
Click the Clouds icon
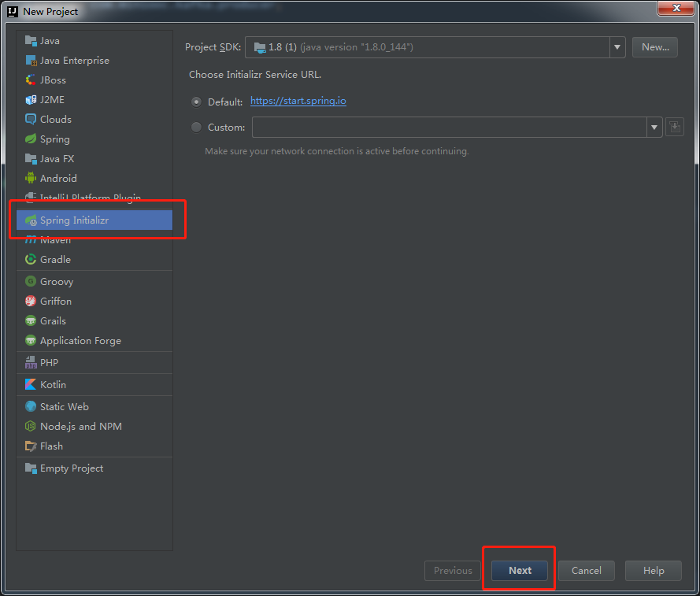[31, 119]
